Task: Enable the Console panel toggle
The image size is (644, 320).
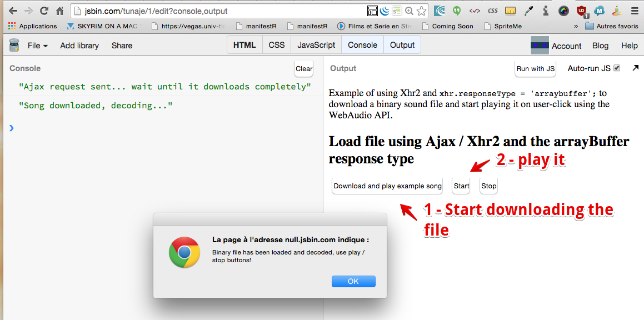Action: click(x=362, y=44)
